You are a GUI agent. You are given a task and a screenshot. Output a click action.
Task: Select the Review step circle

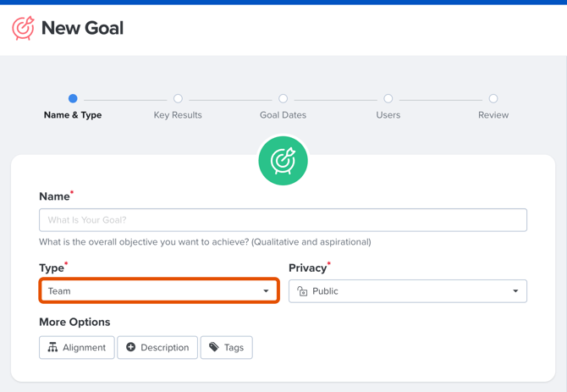(x=493, y=98)
